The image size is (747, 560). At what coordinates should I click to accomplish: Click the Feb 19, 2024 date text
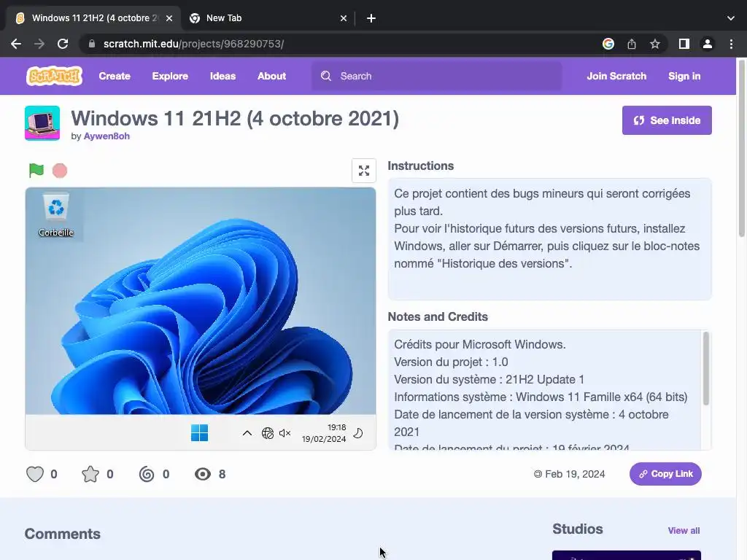point(575,474)
